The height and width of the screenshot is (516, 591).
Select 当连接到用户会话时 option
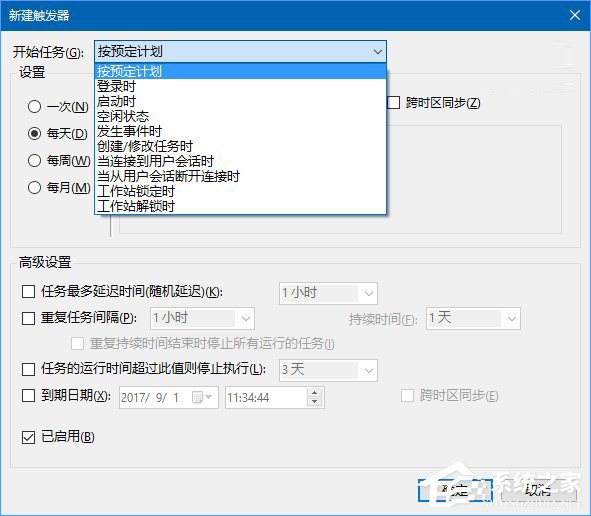pos(240,161)
